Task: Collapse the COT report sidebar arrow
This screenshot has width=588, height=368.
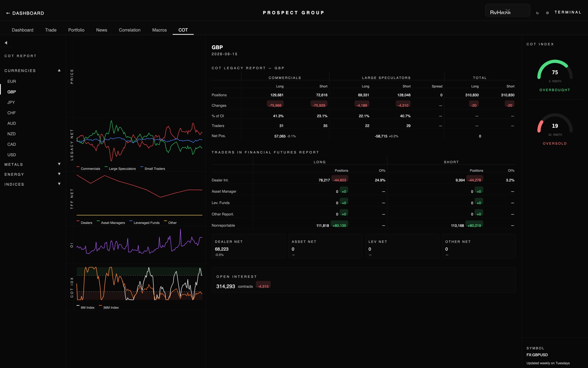Action: (x=6, y=43)
